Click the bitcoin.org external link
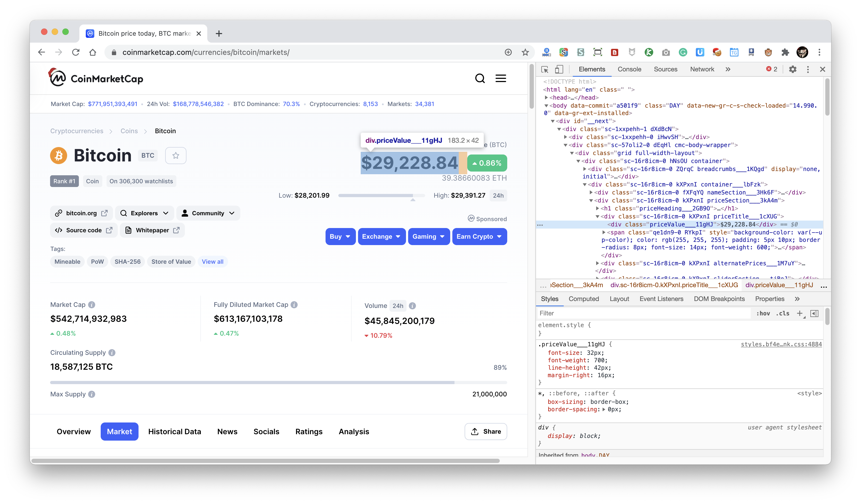Screen dimensions: 861x504 tap(81, 212)
